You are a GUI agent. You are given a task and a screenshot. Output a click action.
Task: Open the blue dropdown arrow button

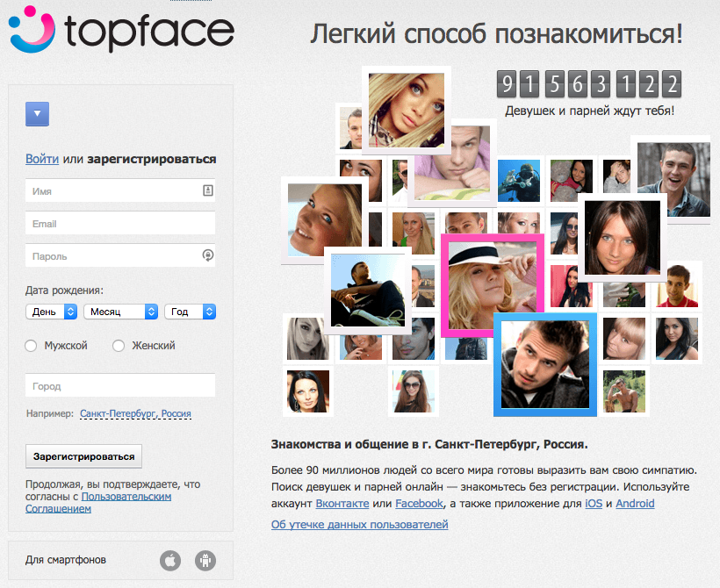pyautogui.click(x=37, y=114)
